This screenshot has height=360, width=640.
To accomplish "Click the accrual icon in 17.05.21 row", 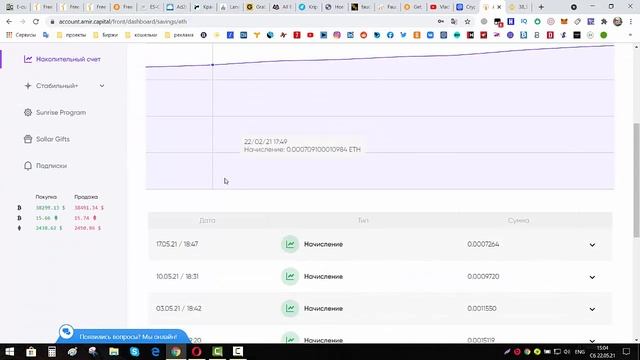I will pyautogui.click(x=290, y=244).
